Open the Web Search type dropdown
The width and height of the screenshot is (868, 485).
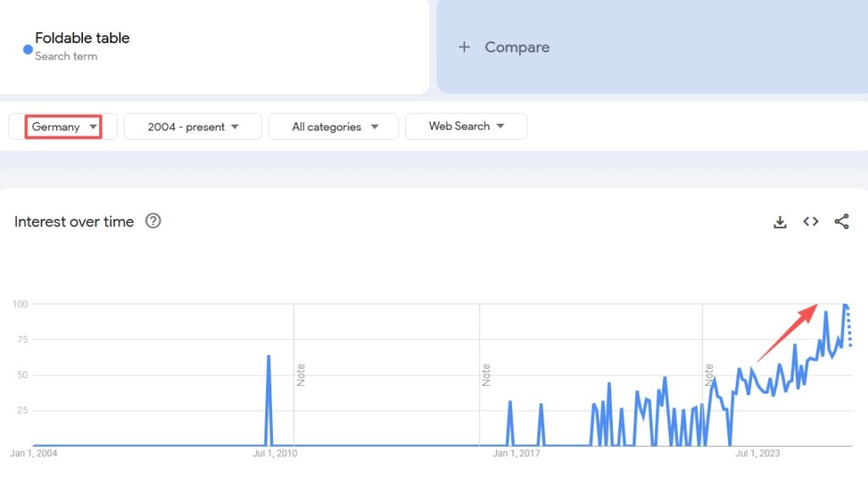(466, 126)
